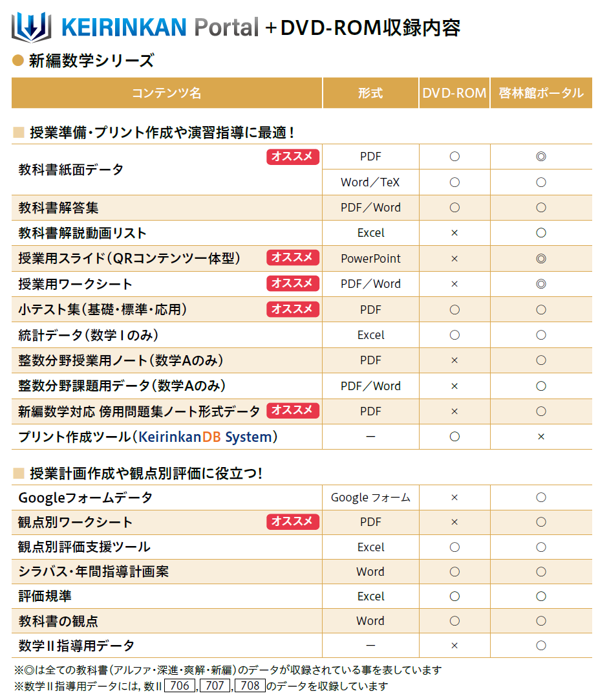Click the Googleフォームデータ row title
The width and height of the screenshot is (609, 700).
[85, 498]
